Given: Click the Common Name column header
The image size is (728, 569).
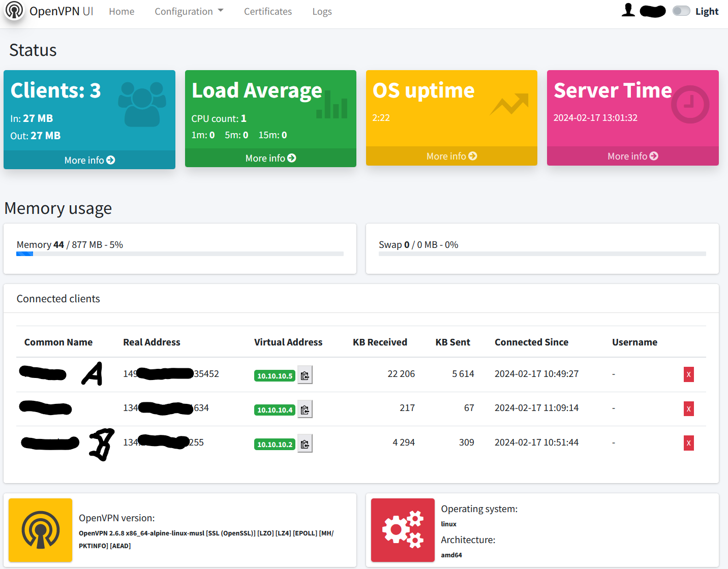Looking at the screenshot, I should point(58,342).
